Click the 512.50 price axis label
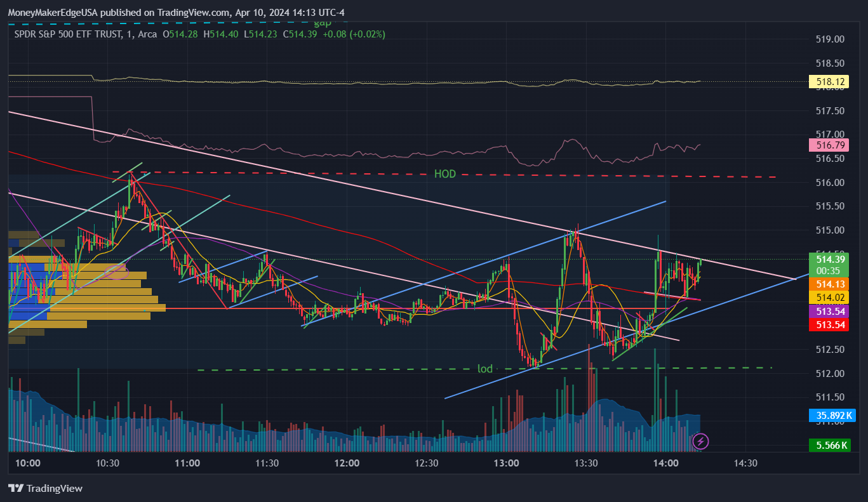The height and width of the screenshot is (502, 868). 830,349
